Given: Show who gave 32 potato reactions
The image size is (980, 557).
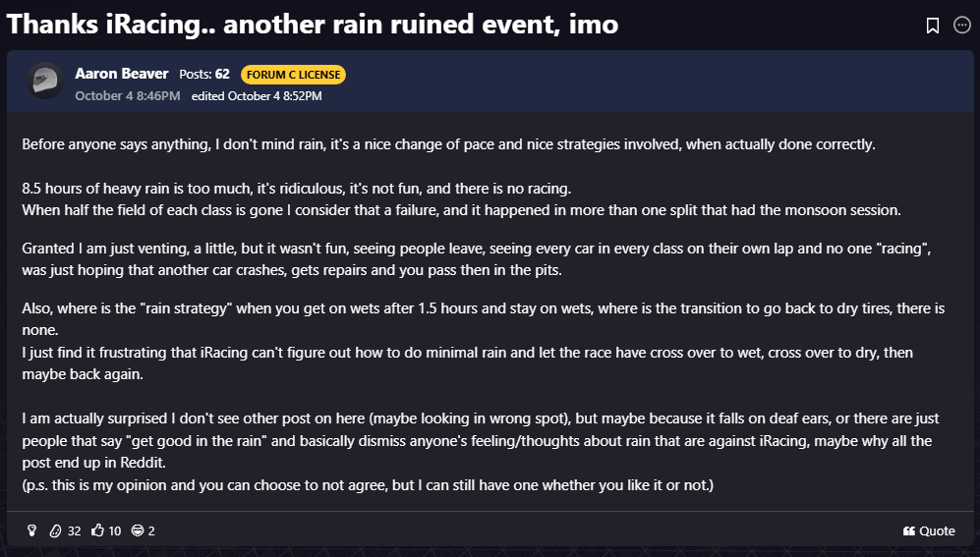Looking at the screenshot, I should click(x=74, y=530).
